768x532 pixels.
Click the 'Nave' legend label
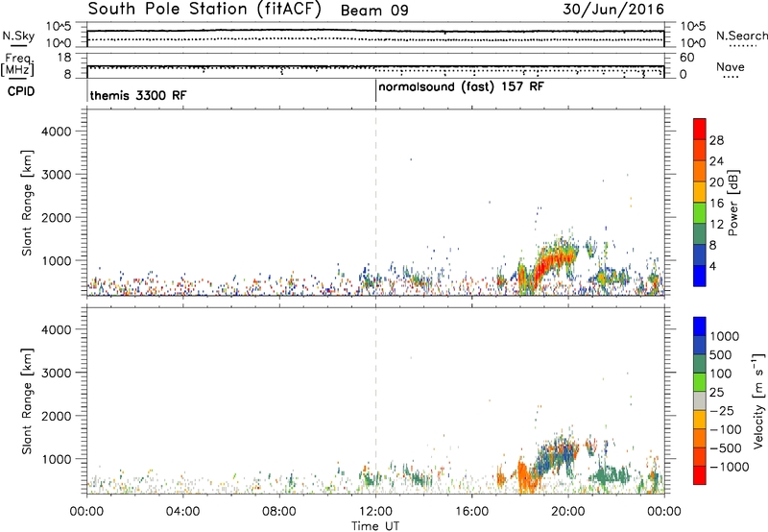pos(730,66)
